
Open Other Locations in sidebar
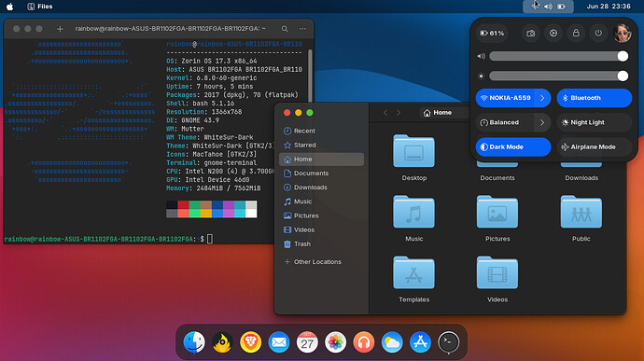coord(321,261)
